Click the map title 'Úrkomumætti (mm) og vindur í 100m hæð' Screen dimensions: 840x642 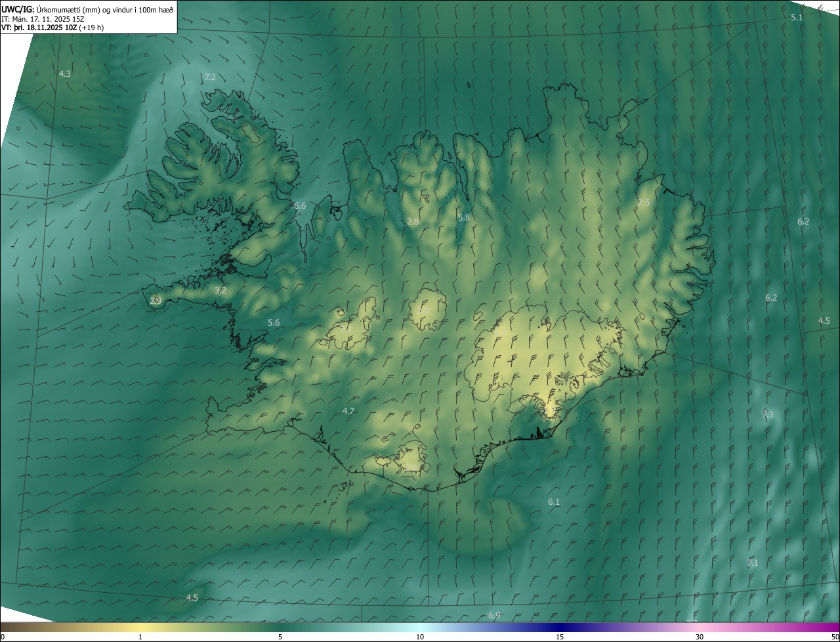(104, 9)
